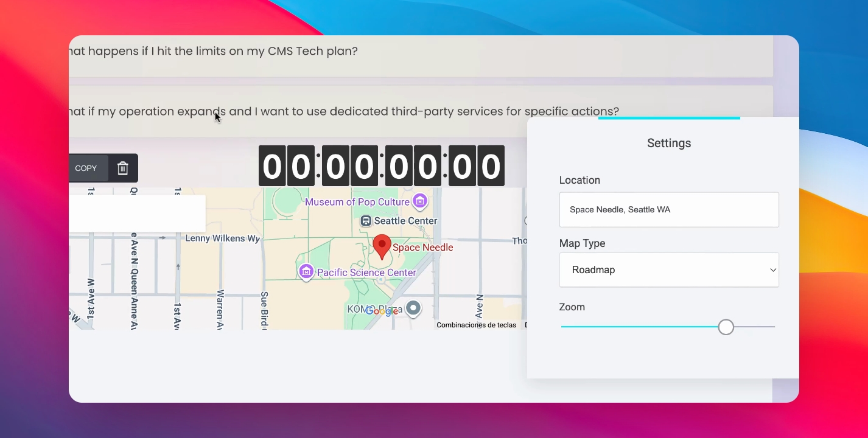
Task: Click the Map Type field label
Action: 582,243
